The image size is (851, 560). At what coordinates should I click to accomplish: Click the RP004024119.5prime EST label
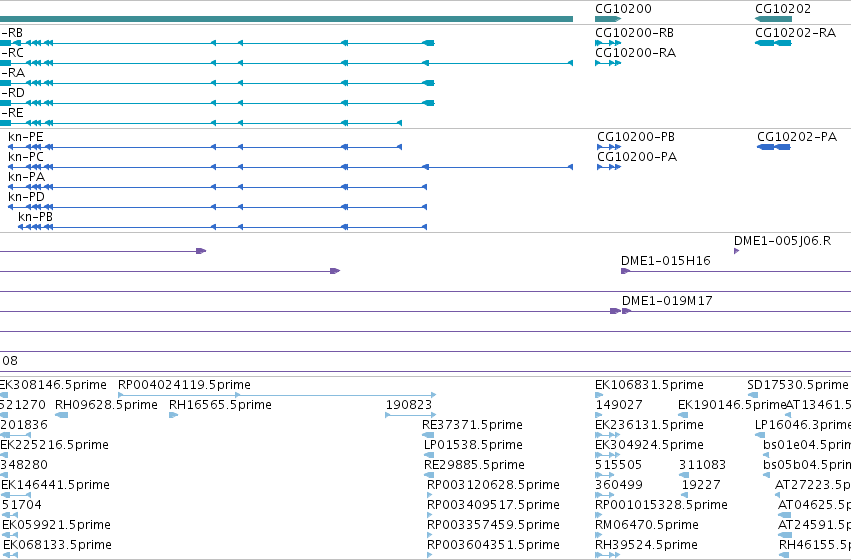point(185,385)
